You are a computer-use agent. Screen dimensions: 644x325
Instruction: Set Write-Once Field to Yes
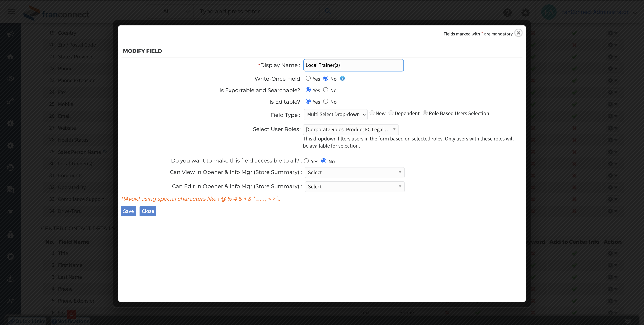(308, 79)
